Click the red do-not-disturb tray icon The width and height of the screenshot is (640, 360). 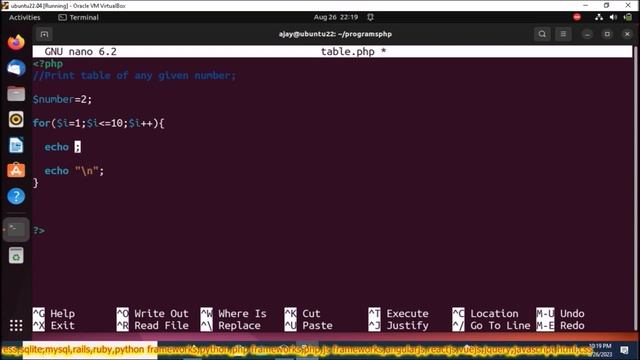(577, 17)
